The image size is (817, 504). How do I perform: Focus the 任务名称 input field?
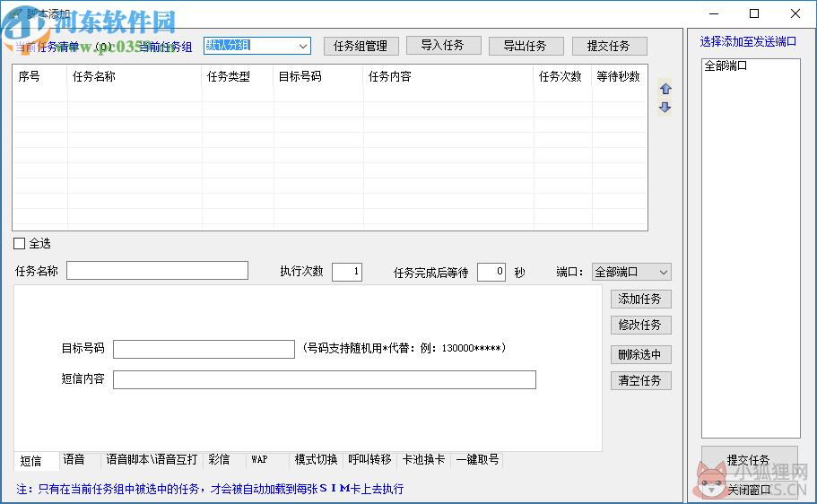click(x=157, y=271)
